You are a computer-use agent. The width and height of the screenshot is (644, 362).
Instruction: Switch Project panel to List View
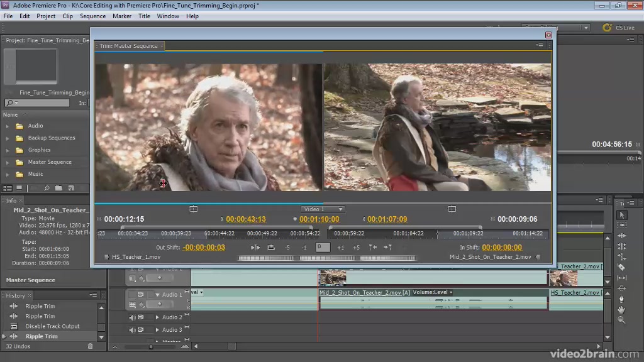click(8, 188)
